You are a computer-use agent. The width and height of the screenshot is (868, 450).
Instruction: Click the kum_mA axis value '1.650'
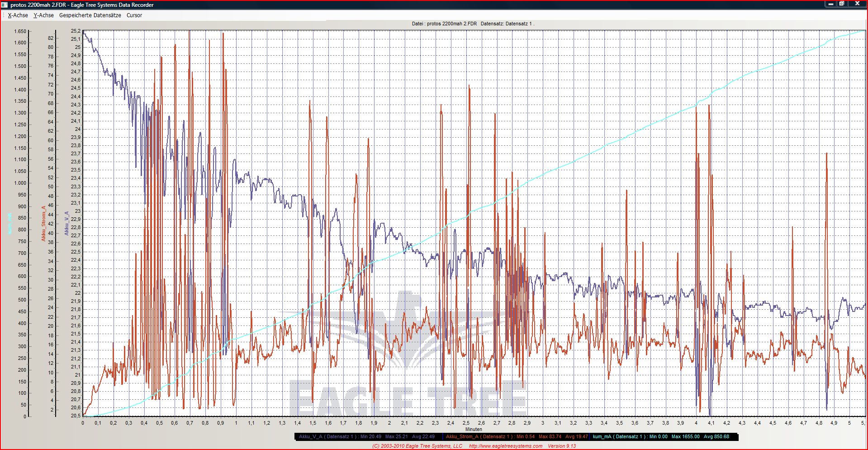click(x=20, y=31)
